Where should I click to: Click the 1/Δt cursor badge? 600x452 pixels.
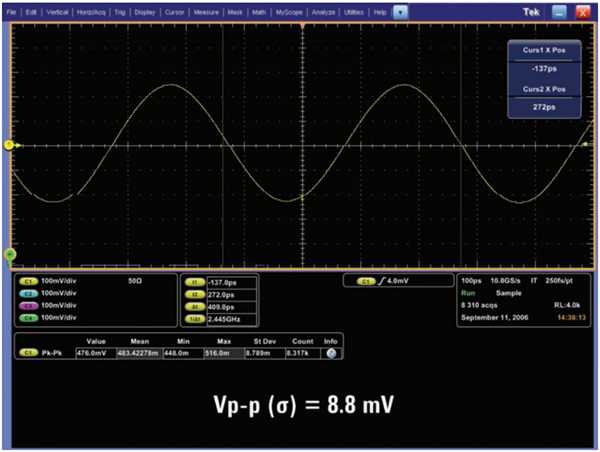(x=195, y=319)
